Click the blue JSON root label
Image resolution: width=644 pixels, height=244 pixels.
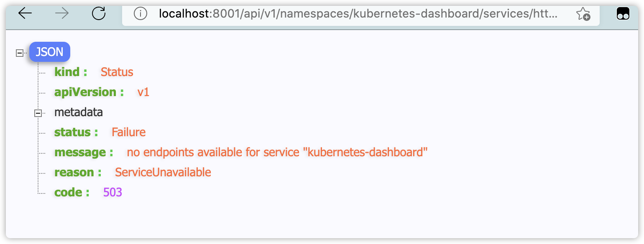pyautogui.click(x=50, y=52)
